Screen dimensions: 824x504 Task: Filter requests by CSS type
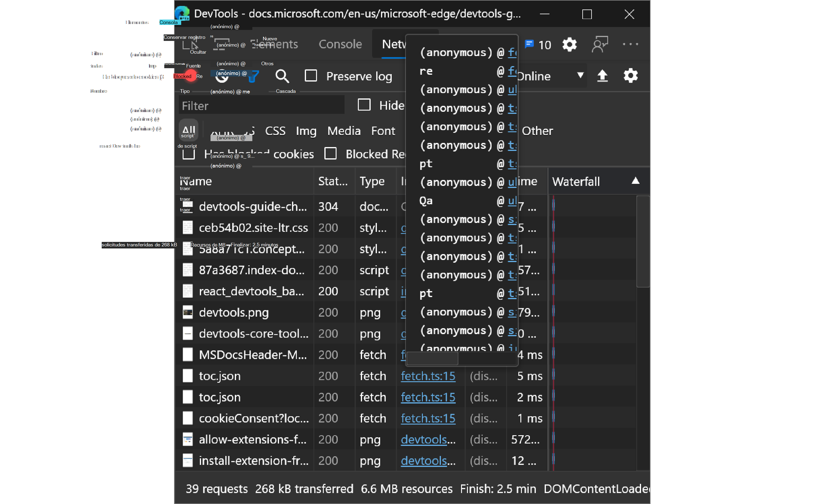coord(275,131)
